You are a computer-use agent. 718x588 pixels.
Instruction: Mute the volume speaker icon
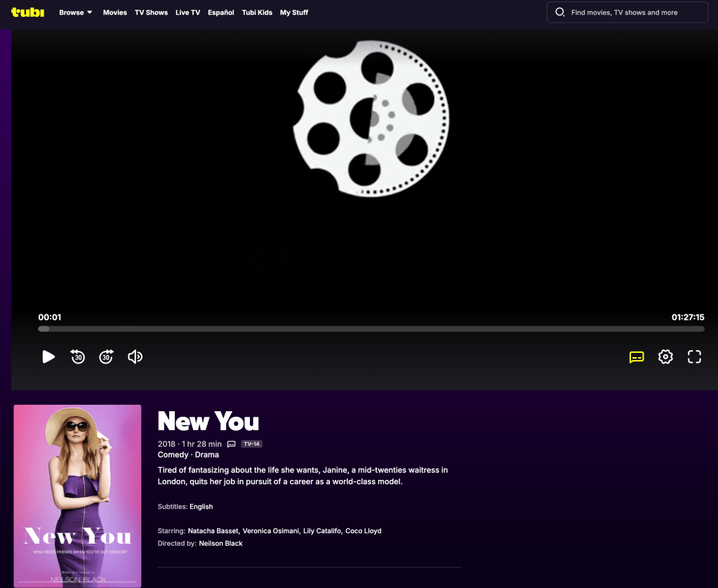[x=135, y=356]
